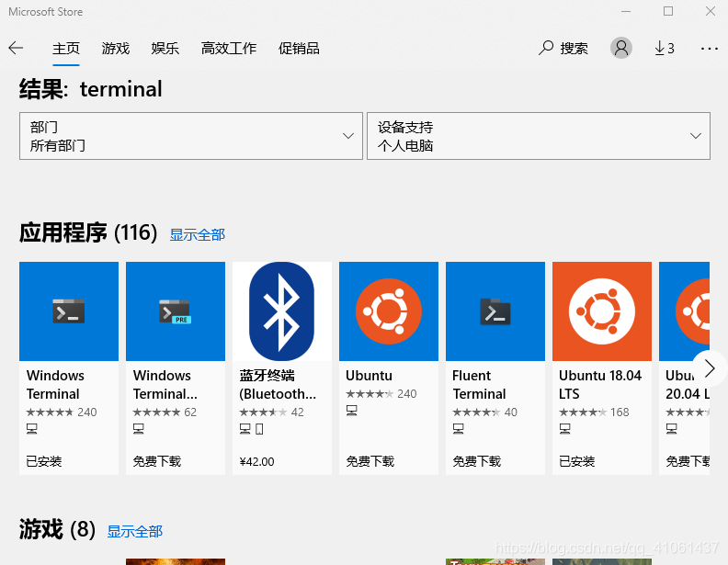Expand the 设备支持 filter dropdown
The width and height of the screenshot is (728, 565).
539,136
